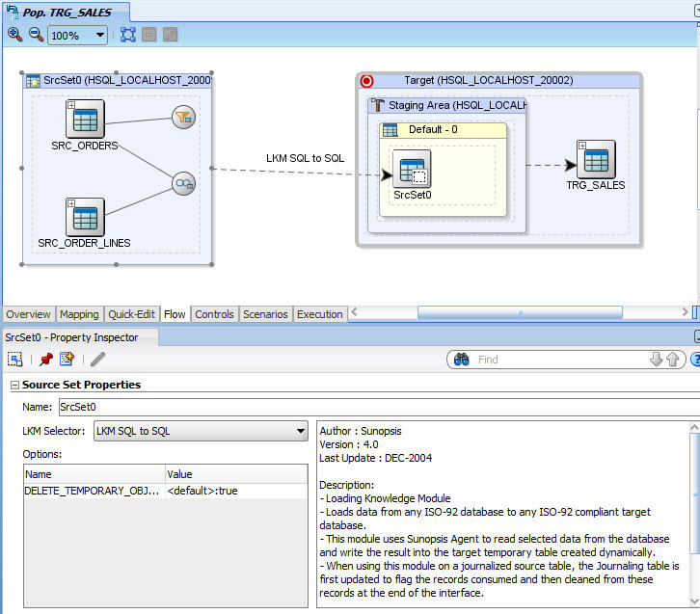The width and height of the screenshot is (700, 614).
Task: Click the binoculars find icon
Action: point(462,360)
